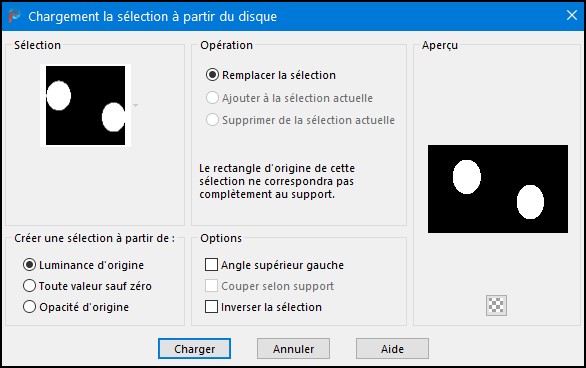
Task: Select Opacité d'origine radio button
Action: (30, 307)
